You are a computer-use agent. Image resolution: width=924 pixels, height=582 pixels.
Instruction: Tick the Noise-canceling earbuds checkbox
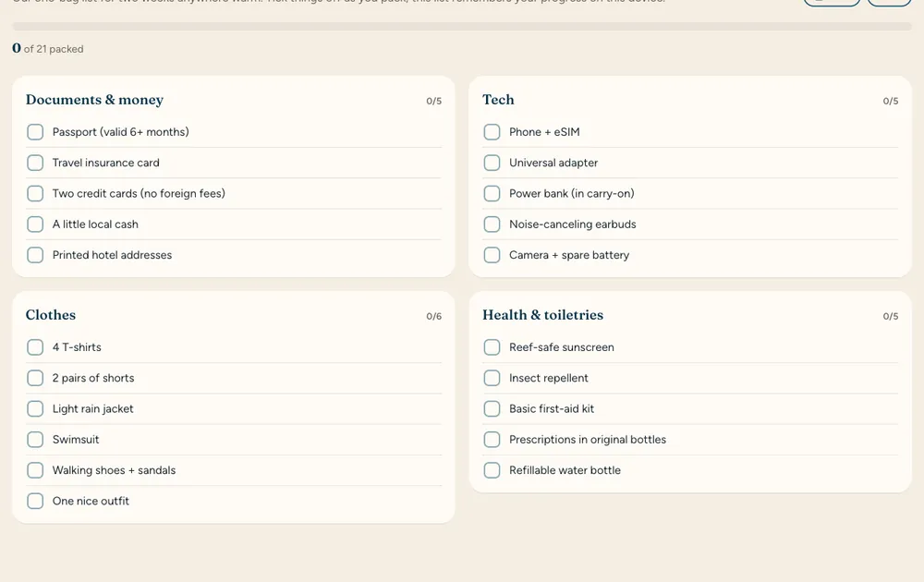[492, 224]
